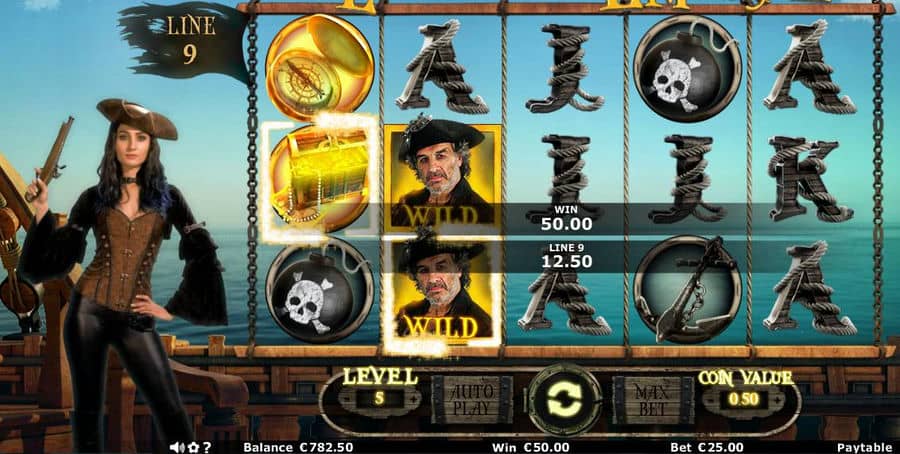Select the highlighted treasure chest symbol
Viewport: 900px width, 454px height.
[319, 179]
